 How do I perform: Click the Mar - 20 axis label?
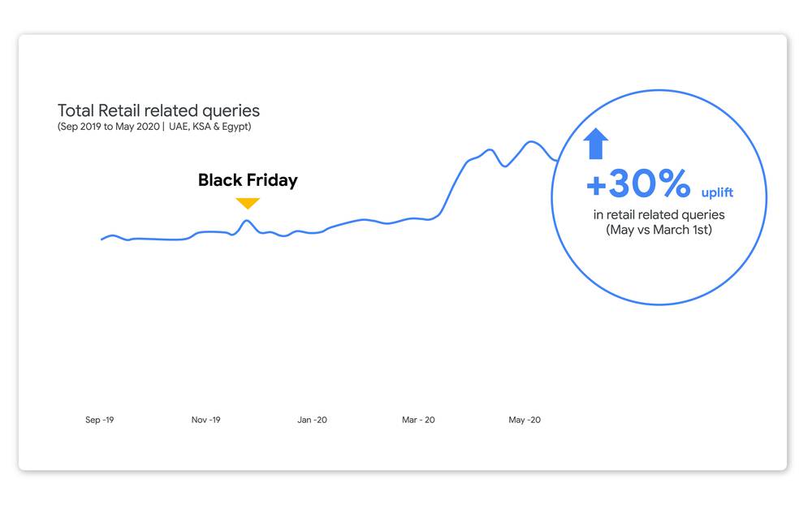[418, 420]
